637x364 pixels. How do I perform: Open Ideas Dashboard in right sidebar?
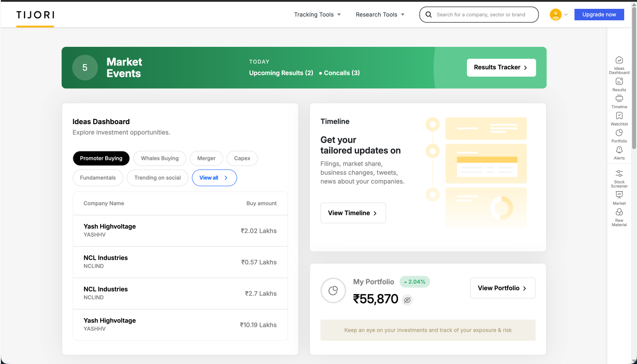pos(619,61)
